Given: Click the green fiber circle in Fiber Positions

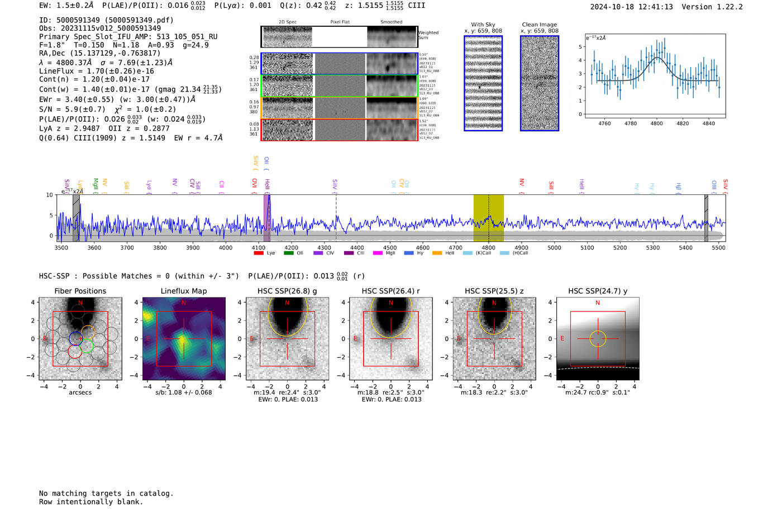Looking at the screenshot, I should 86,346.
